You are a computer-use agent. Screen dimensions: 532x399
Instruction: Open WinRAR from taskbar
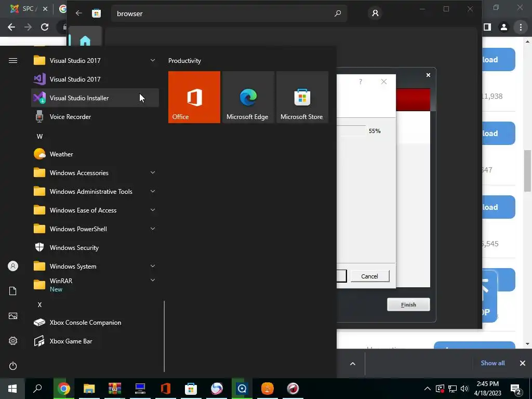tap(115, 389)
